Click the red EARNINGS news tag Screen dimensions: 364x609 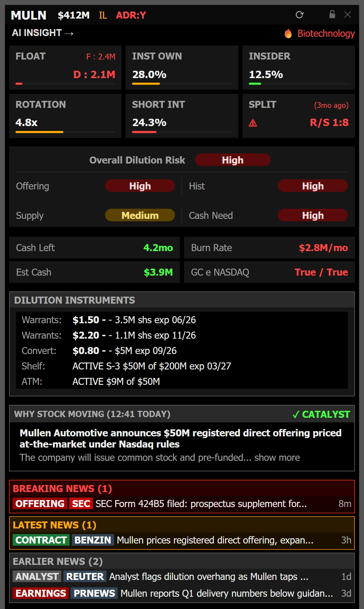coord(41,594)
